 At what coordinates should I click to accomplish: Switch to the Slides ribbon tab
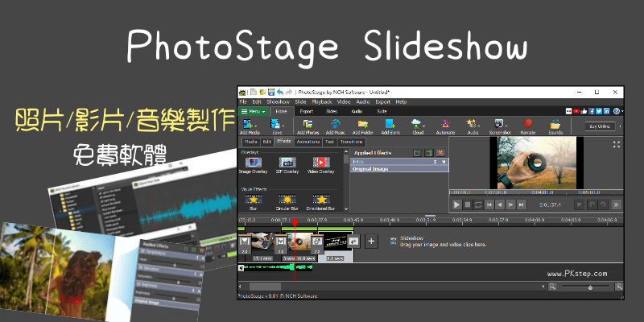tap(332, 111)
